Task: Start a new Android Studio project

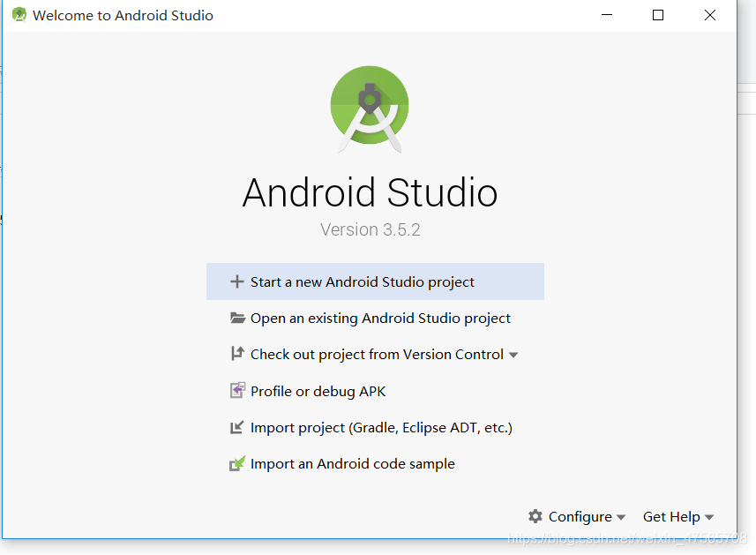Action: point(375,281)
